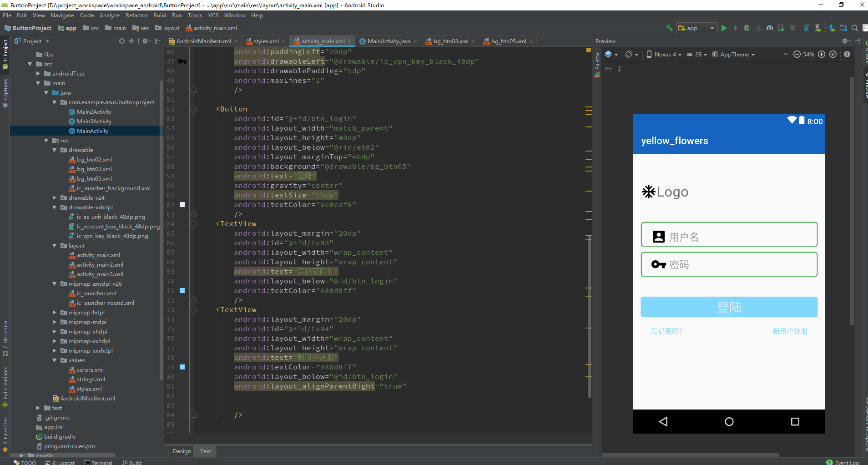Collapse the drawable-xxhdpi folder

point(54,207)
